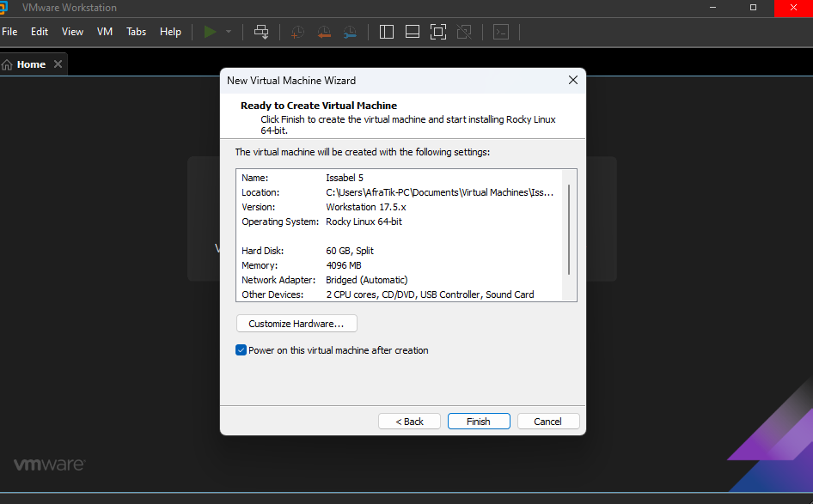Toggle the library sidebar view icon
The width and height of the screenshot is (813, 504).
(386, 32)
